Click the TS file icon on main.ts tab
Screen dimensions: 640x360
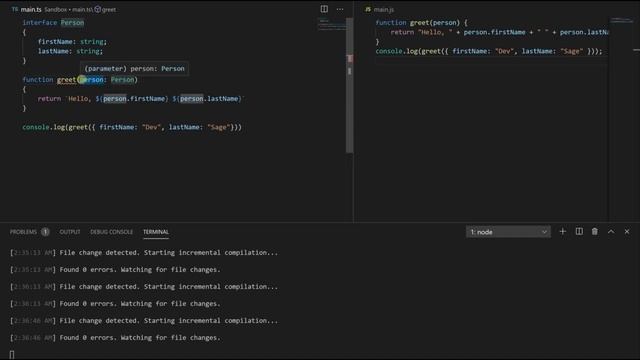coord(15,9)
